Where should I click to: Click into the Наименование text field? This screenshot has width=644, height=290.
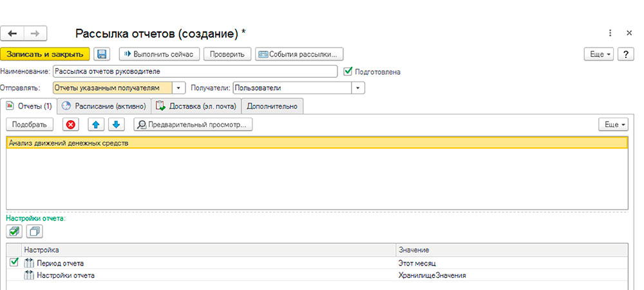click(x=193, y=71)
